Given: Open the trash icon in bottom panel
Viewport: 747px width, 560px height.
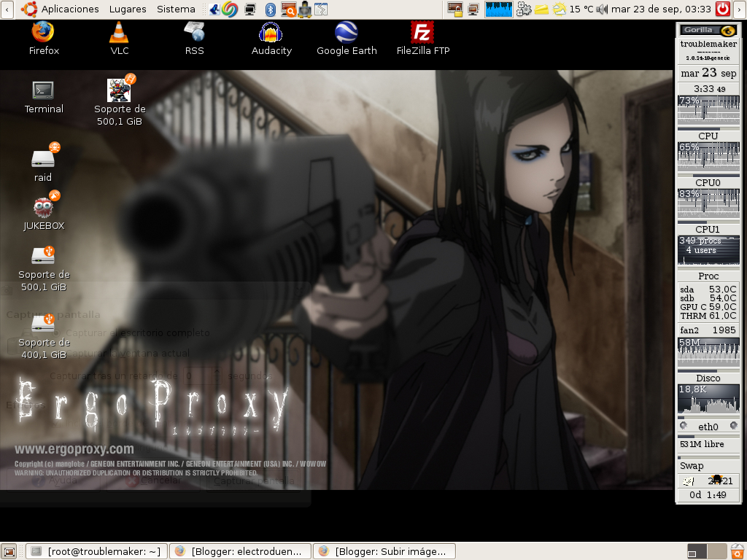Looking at the screenshot, I should coord(738,551).
